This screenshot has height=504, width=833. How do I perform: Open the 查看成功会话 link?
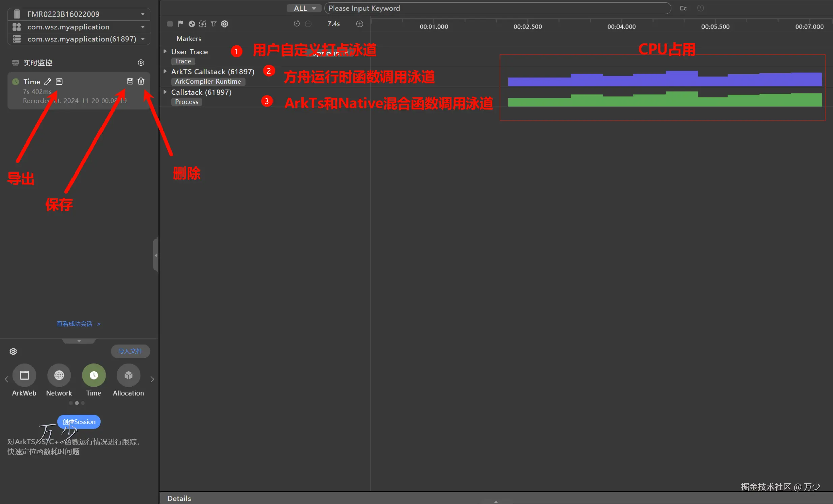pyautogui.click(x=79, y=324)
